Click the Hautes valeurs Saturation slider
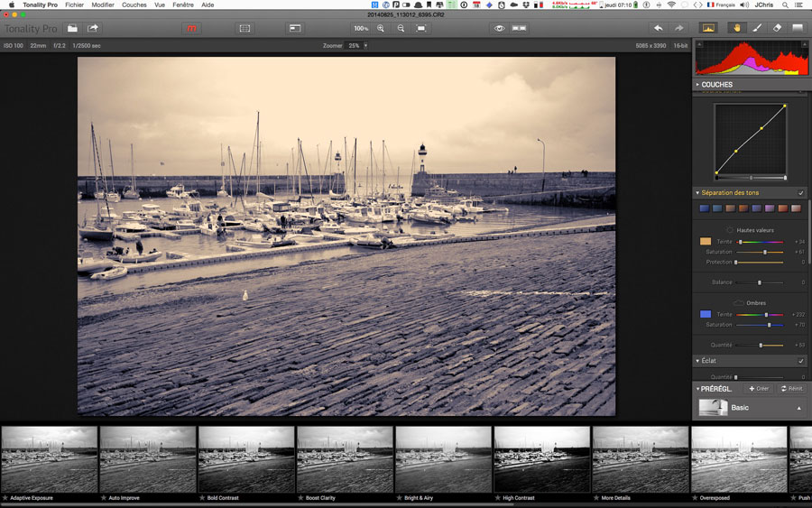 760,252
